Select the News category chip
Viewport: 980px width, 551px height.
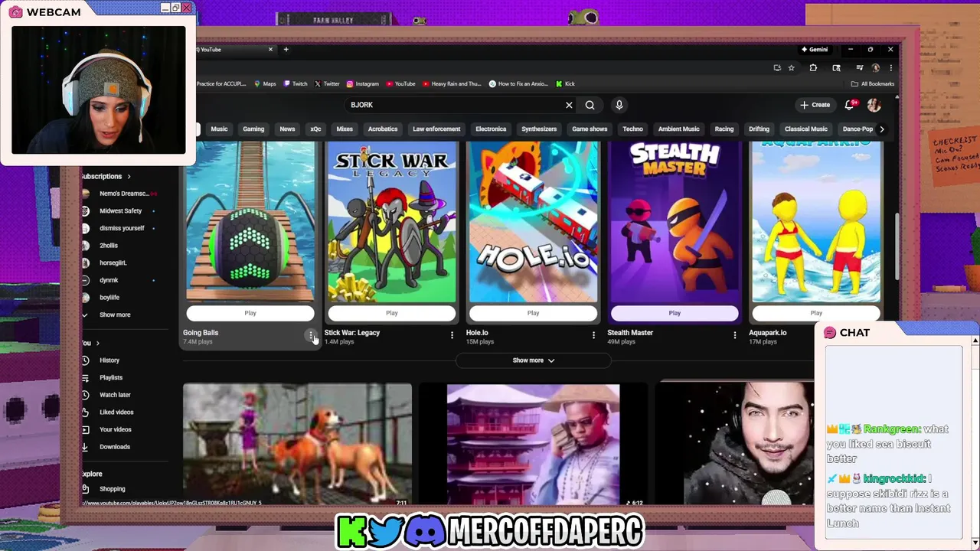click(x=287, y=129)
